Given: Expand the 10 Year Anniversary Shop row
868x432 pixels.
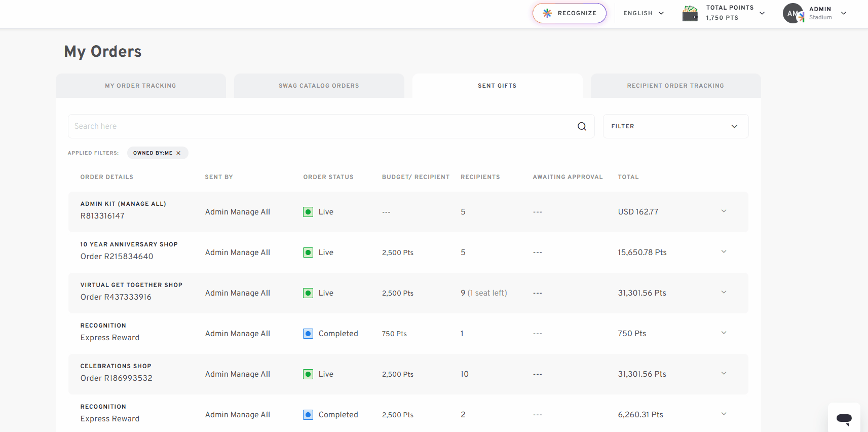Looking at the screenshot, I should tap(724, 251).
